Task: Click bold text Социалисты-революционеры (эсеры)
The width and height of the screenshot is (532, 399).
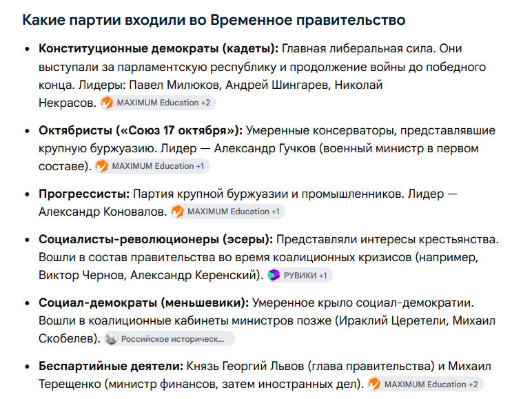Action: pos(156,240)
